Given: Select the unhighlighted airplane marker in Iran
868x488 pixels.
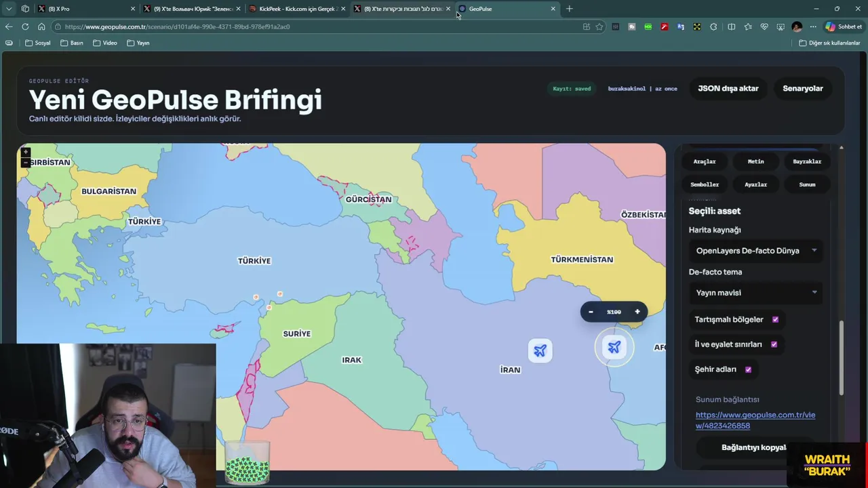Looking at the screenshot, I should pos(540,350).
